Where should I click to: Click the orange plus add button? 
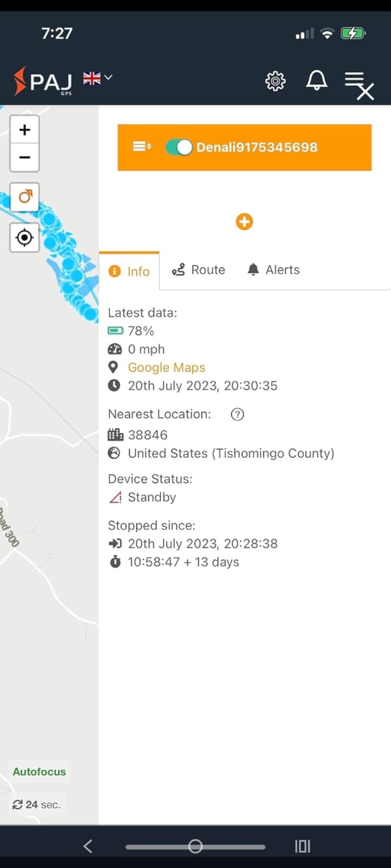tap(244, 221)
